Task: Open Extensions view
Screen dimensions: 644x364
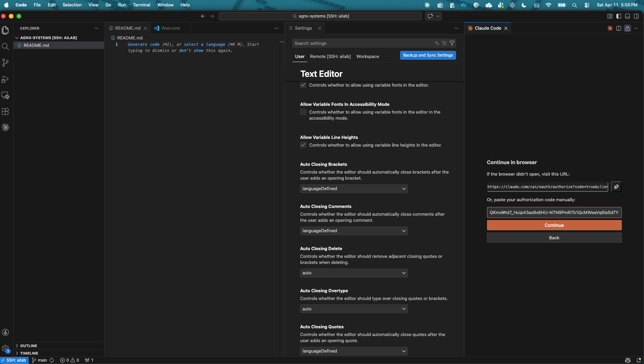Action: coord(5,112)
